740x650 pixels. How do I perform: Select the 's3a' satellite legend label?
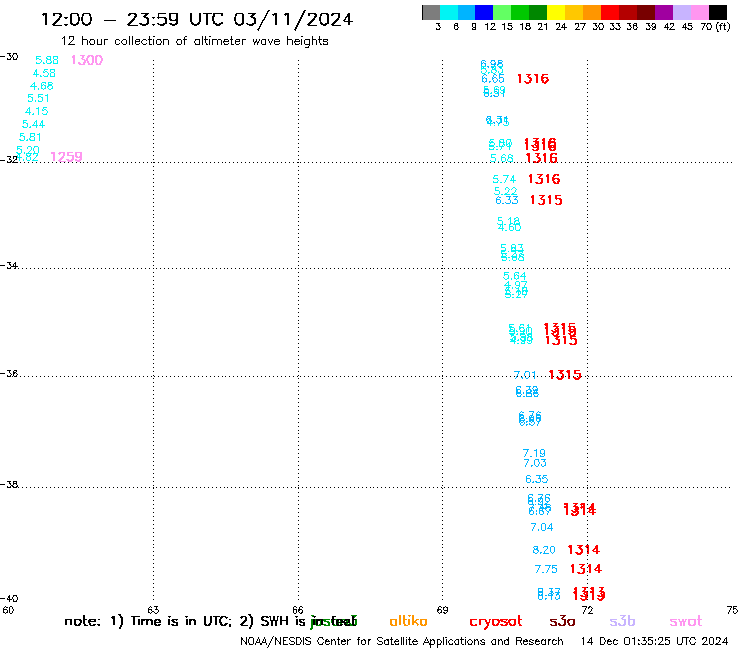point(562,621)
